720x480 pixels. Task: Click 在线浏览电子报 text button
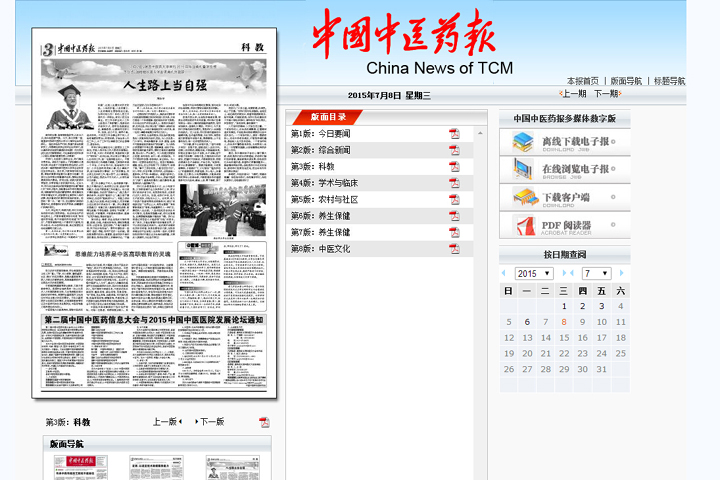pyautogui.click(x=575, y=169)
